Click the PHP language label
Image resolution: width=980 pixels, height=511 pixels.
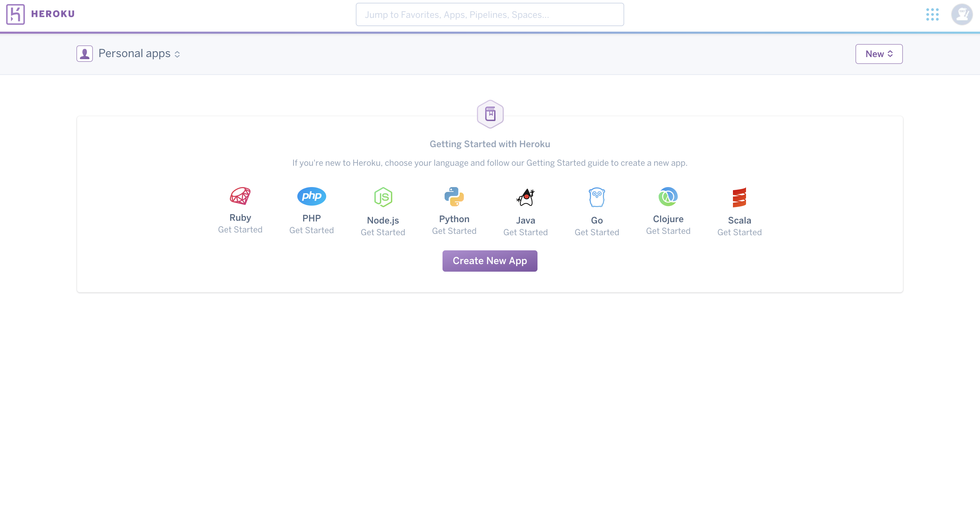click(x=311, y=218)
